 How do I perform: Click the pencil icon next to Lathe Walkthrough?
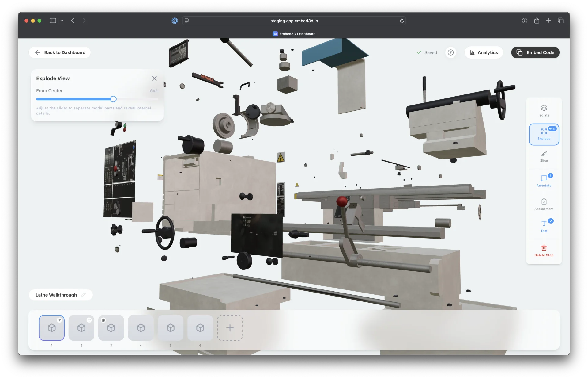(83, 295)
